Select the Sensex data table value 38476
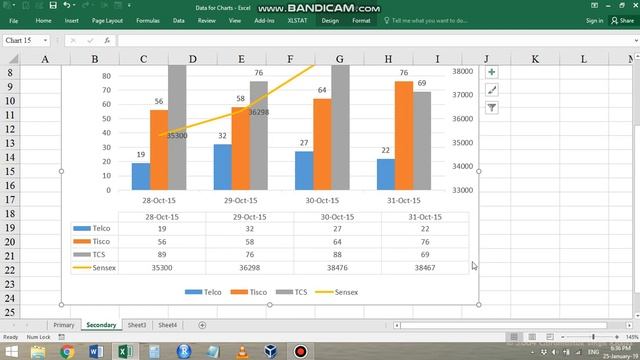640x360 pixels. click(337, 268)
